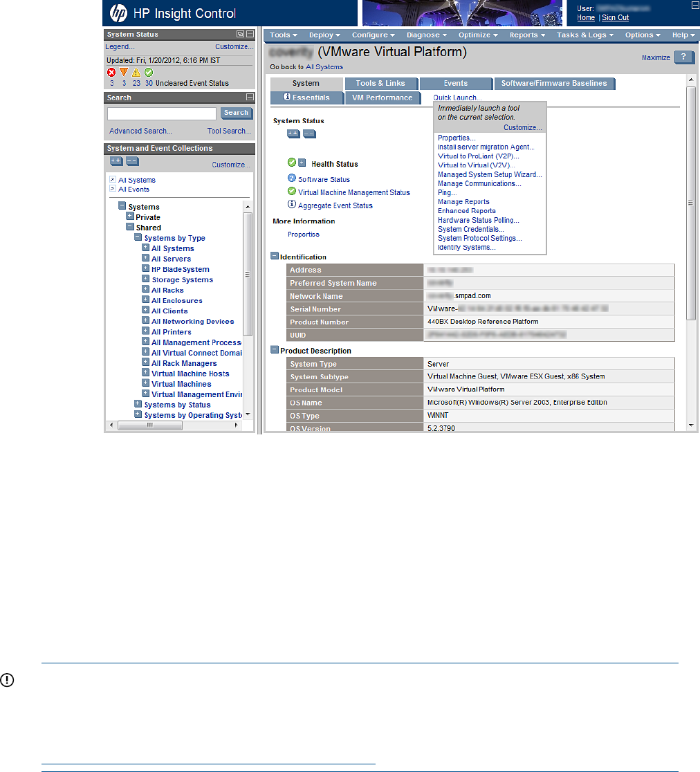Click collapse-all icon in System and Event Collections
This screenshot has width=700, height=772.
[132, 161]
